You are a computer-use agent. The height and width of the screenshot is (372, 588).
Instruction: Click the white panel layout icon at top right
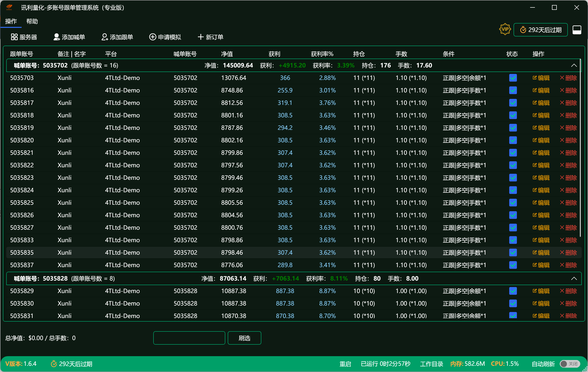click(577, 30)
